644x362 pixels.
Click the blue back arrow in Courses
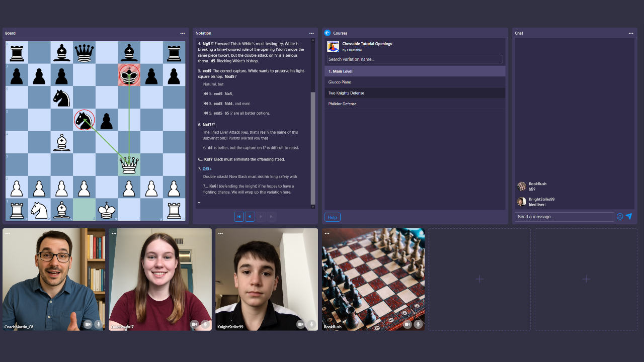pyautogui.click(x=328, y=33)
